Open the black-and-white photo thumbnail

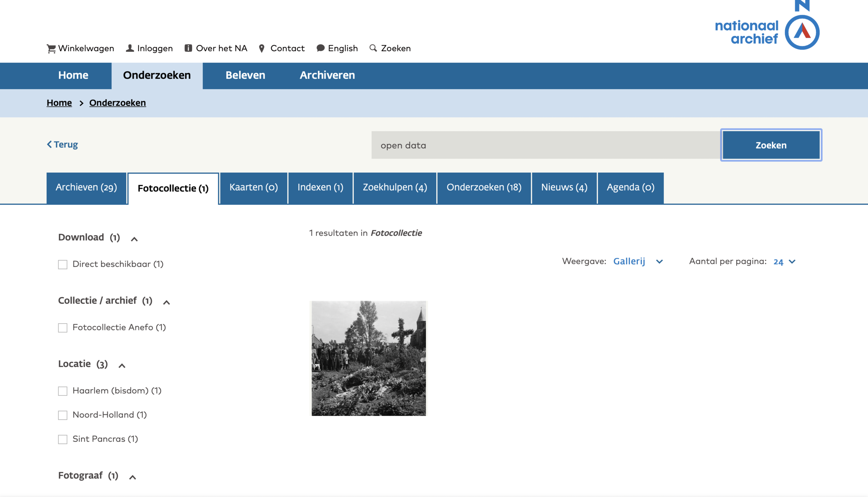[368, 358]
